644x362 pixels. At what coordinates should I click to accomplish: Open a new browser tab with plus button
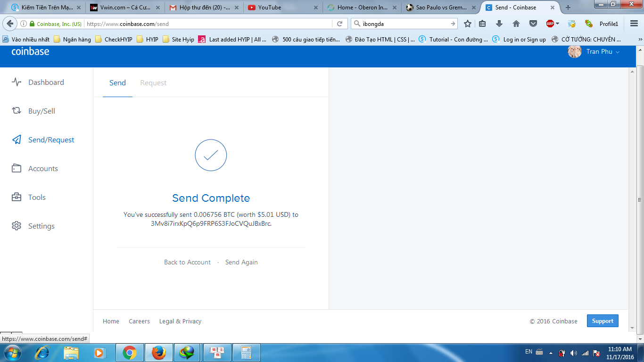pyautogui.click(x=568, y=8)
